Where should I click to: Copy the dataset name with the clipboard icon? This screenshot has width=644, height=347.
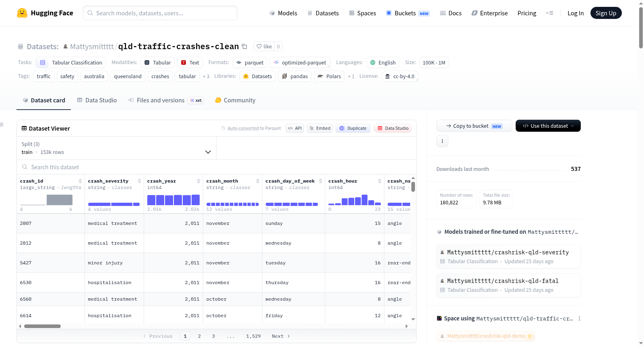tap(244, 46)
